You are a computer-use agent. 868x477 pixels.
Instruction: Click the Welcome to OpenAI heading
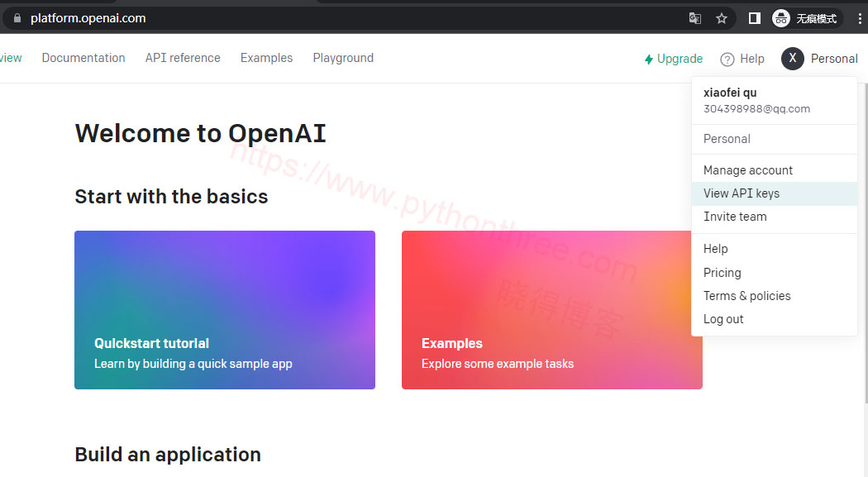click(200, 133)
